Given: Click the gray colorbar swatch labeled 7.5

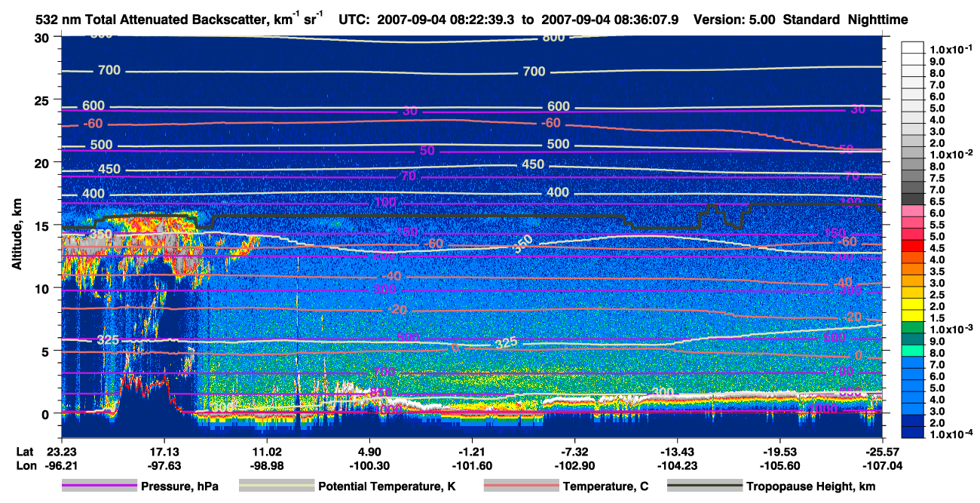Looking at the screenshot, I should coord(914,177).
